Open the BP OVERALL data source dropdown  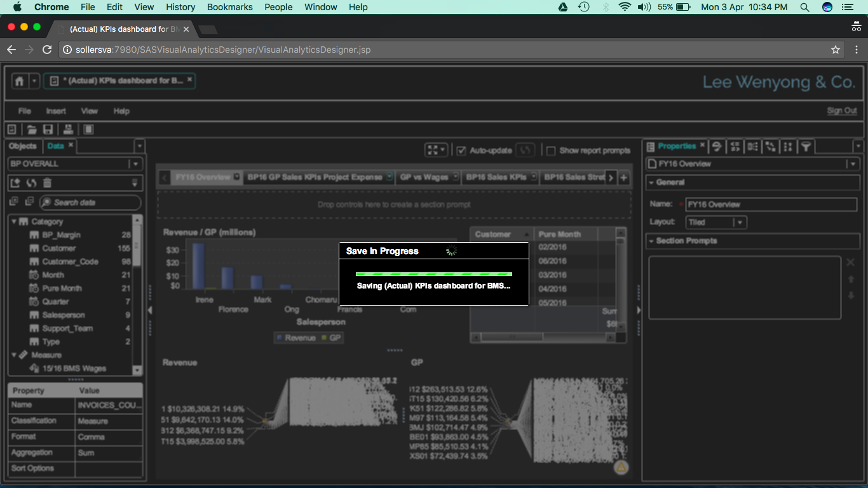tap(135, 164)
